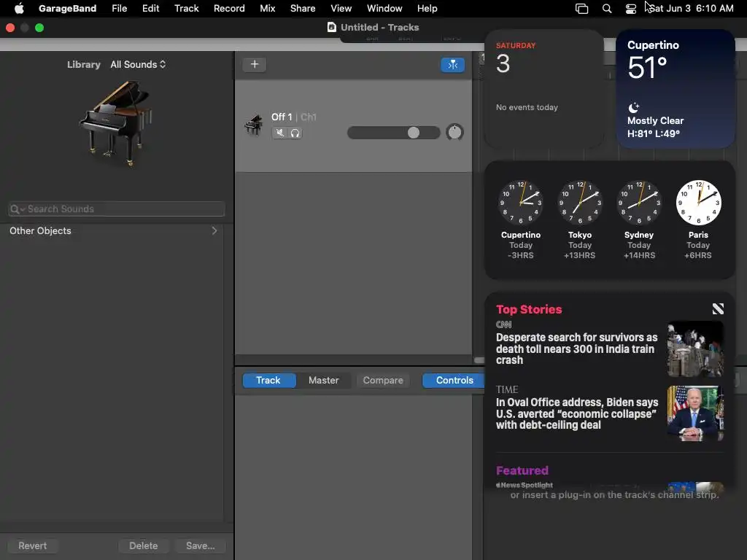Open the GarageBand application menu
Viewport: 747px width, 560px height.
tap(67, 8)
